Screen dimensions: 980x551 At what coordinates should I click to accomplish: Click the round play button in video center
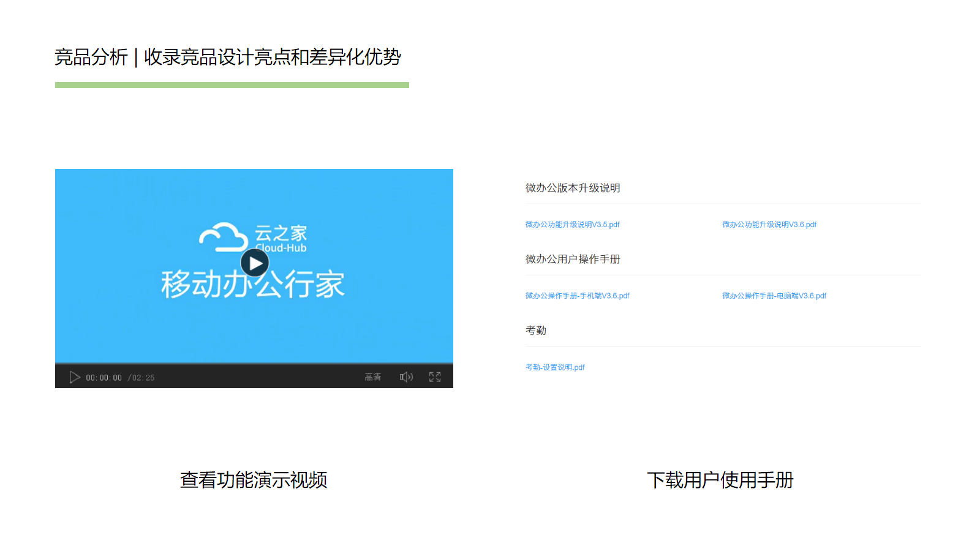255,263
